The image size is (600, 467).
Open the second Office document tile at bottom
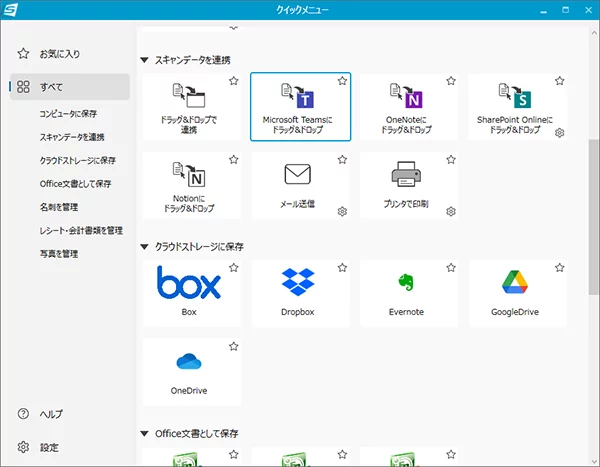[300, 457]
